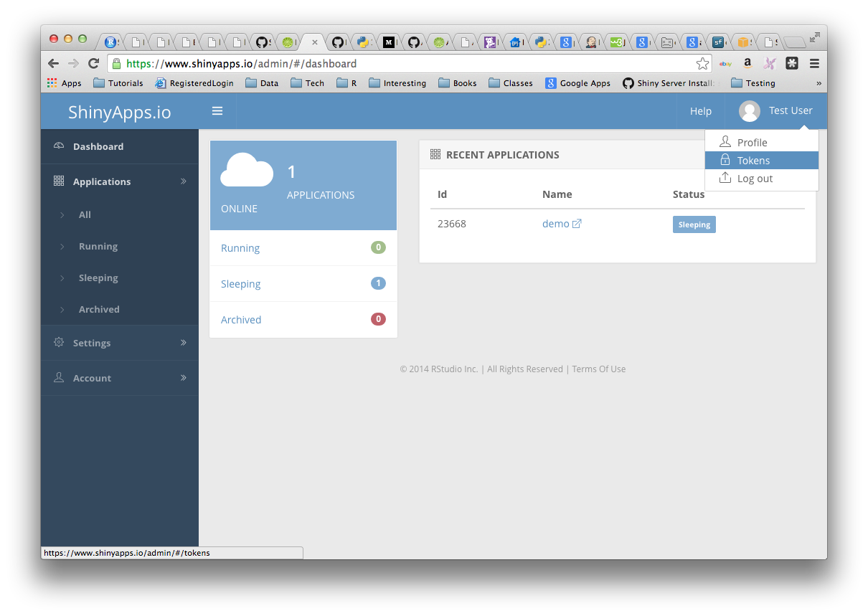This screenshot has width=868, height=616.
Task: Select the Dashboard cloud icon in sidebar
Action: pos(58,146)
